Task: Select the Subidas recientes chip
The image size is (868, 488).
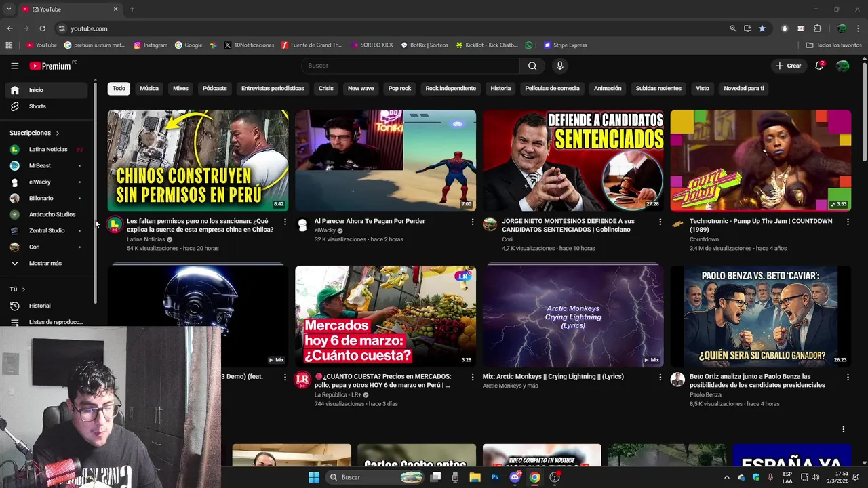Action: pos(658,88)
